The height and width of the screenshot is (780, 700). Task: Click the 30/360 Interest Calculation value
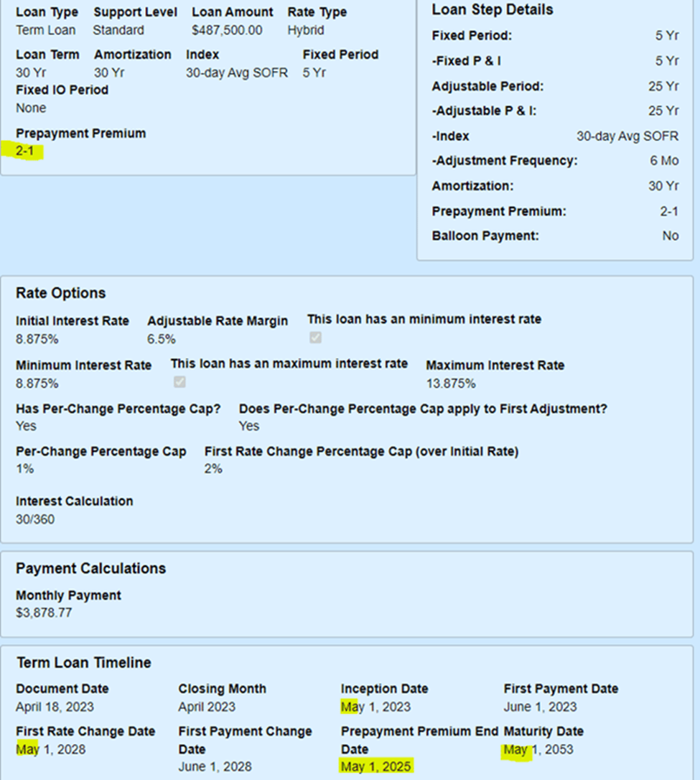pyautogui.click(x=35, y=519)
